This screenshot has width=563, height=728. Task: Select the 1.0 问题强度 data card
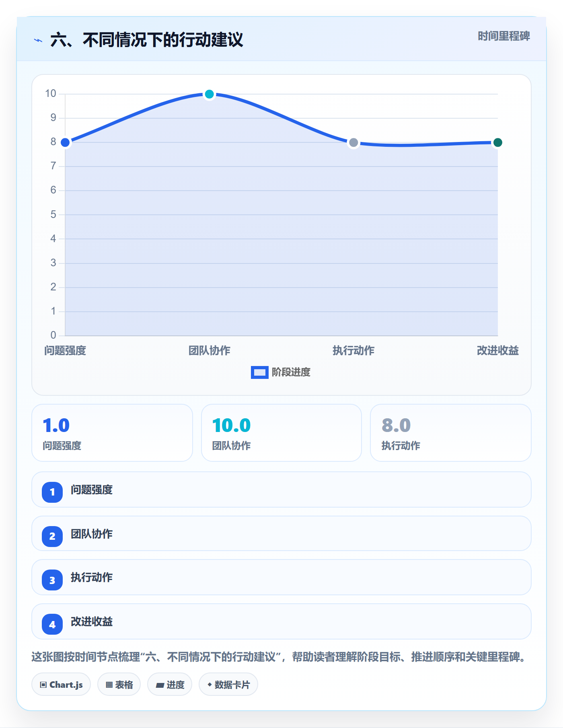(112, 433)
